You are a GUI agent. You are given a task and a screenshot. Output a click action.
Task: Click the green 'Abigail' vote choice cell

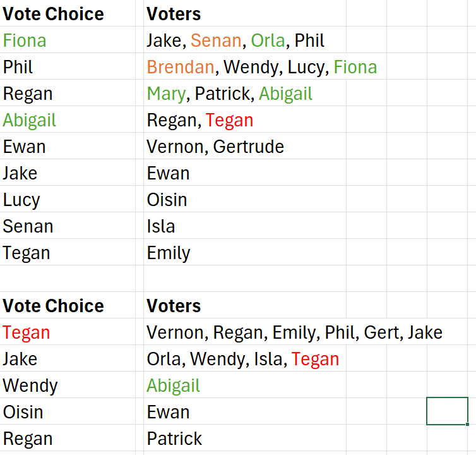click(x=68, y=119)
